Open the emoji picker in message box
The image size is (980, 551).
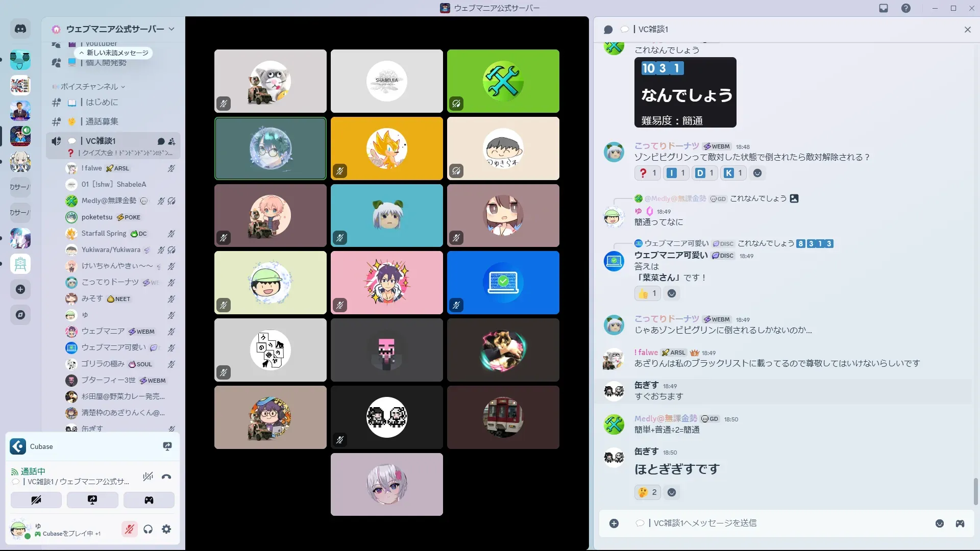(x=939, y=523)
